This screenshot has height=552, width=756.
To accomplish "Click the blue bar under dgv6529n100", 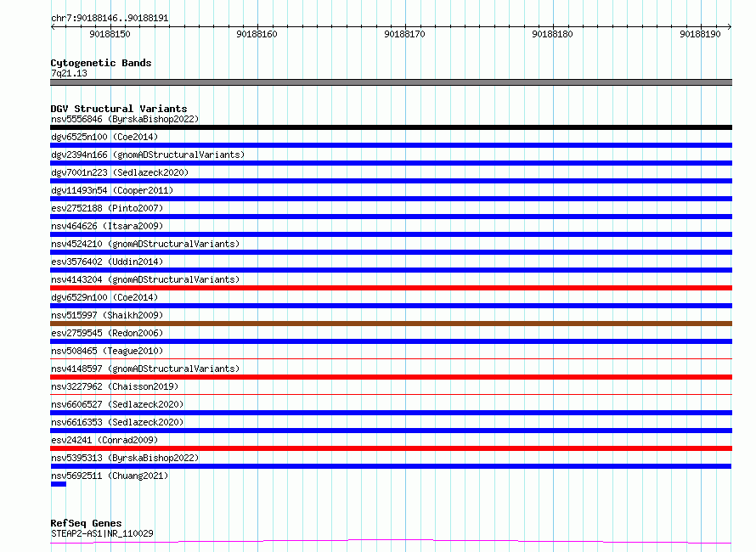I will (391, 306).
